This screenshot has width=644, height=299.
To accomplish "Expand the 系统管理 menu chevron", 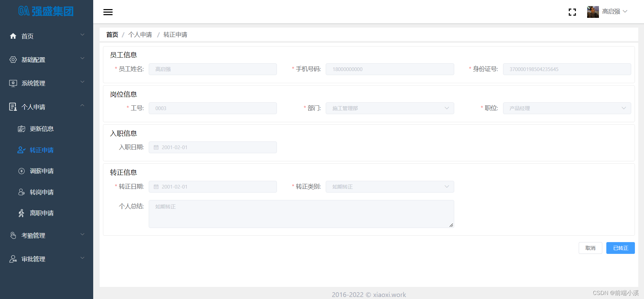I will point(82,82).
